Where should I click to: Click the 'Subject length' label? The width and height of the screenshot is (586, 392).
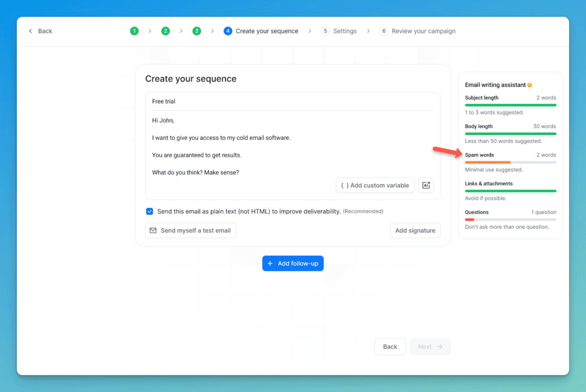482,98
